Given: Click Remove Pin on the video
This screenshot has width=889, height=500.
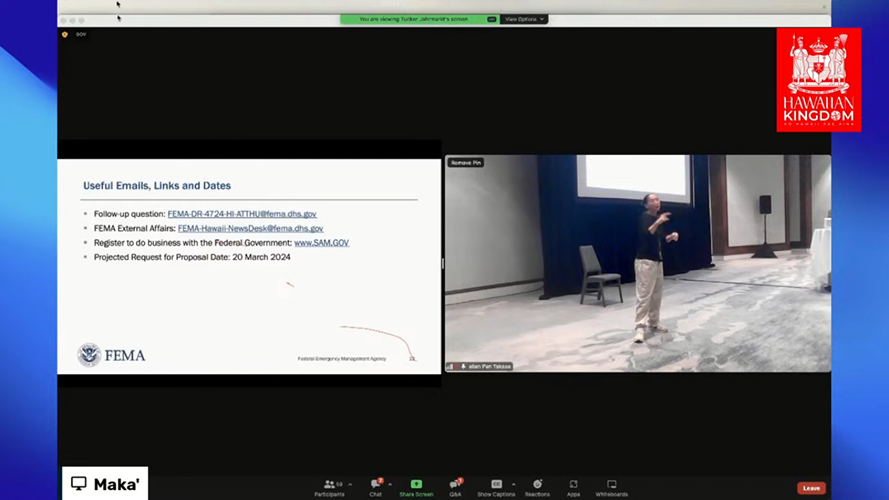Looking at the screenshot, I should pos(465,163).
